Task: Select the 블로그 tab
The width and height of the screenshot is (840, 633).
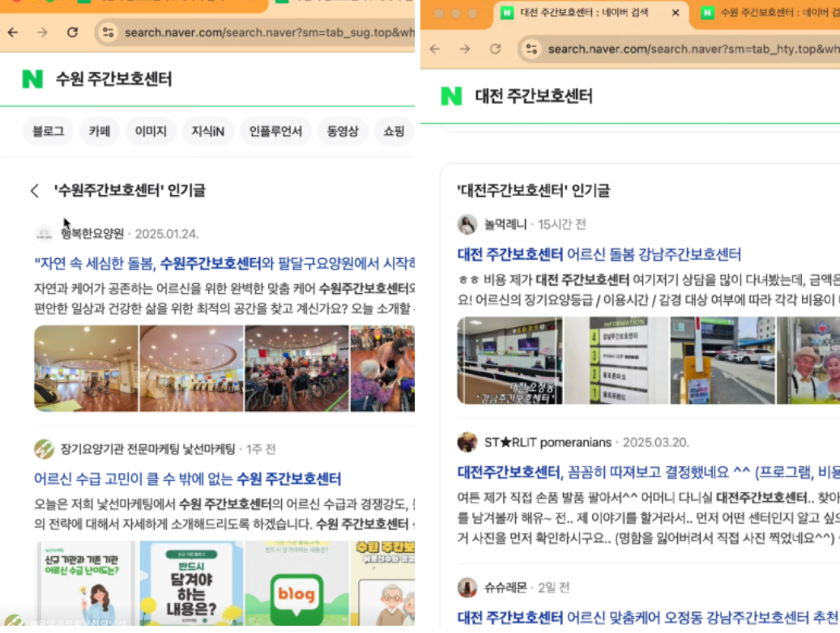Action: tap(49, 131)
